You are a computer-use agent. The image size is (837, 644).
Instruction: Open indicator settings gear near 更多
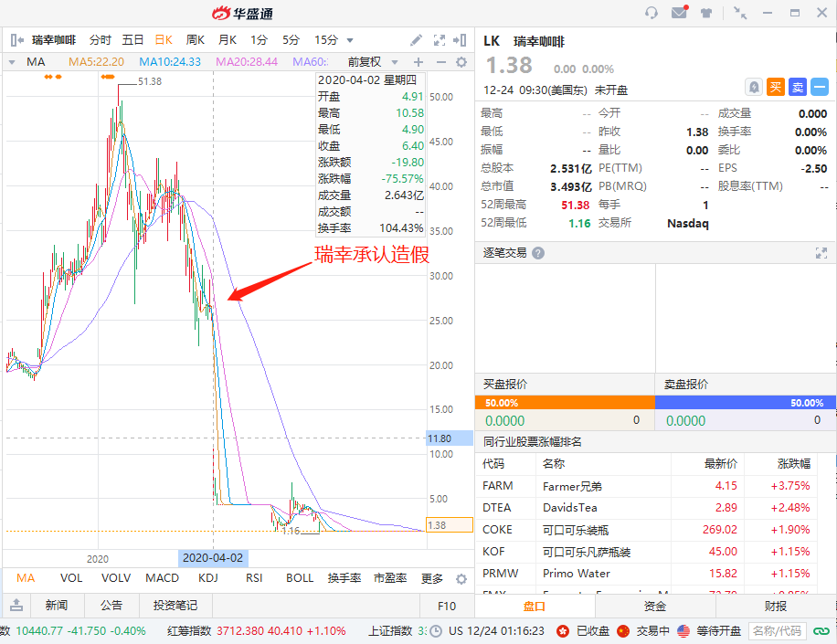461,579
